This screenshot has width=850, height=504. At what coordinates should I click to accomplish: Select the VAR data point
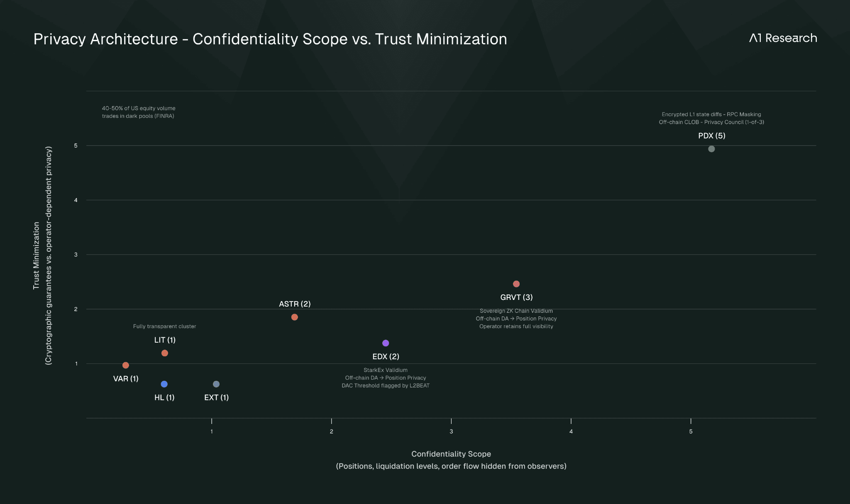click(x=126, y=365)
